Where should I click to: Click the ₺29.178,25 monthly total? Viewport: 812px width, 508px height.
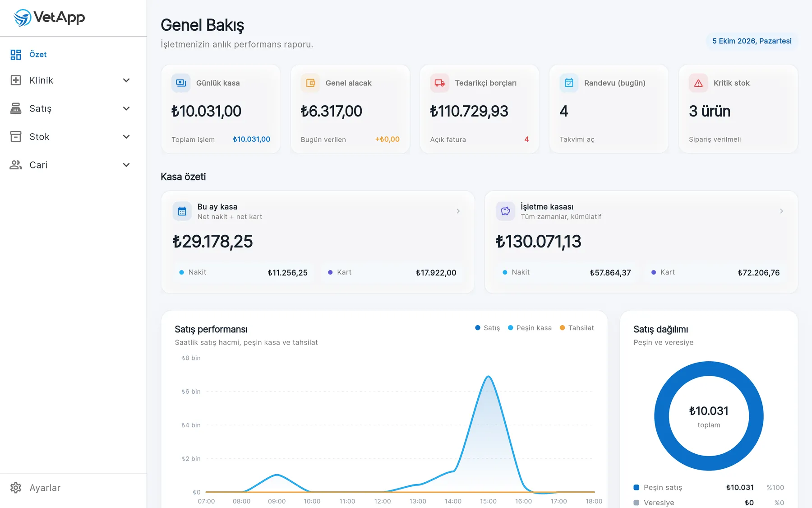coord(212,242)
